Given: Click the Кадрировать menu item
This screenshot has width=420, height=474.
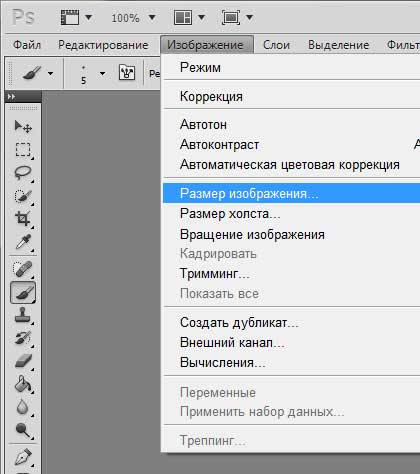Looking at the screenshot, I should coord(291,254).
